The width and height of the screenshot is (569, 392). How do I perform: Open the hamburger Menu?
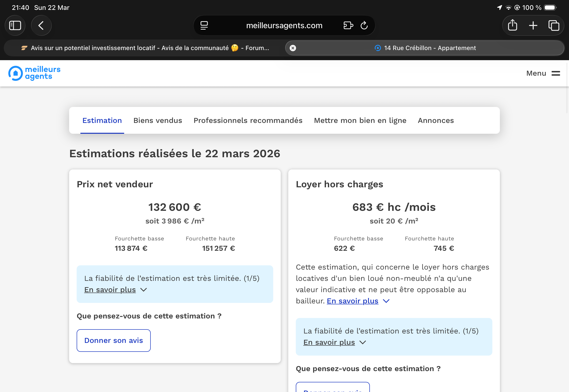click(543, 73)
